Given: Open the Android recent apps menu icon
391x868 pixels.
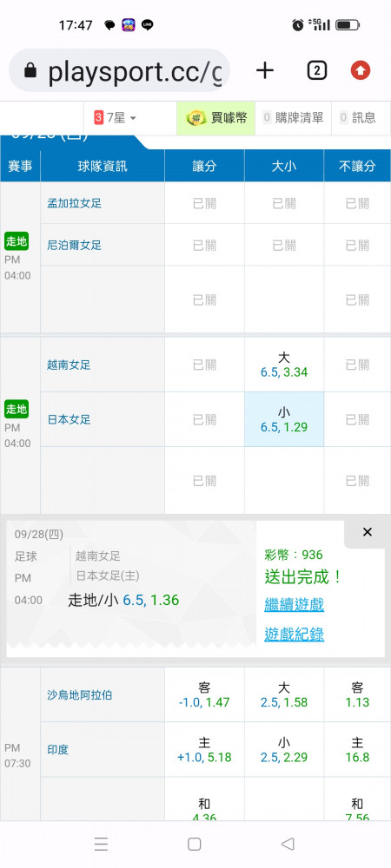Looking at the screenshot, I should tap(101, 844).
